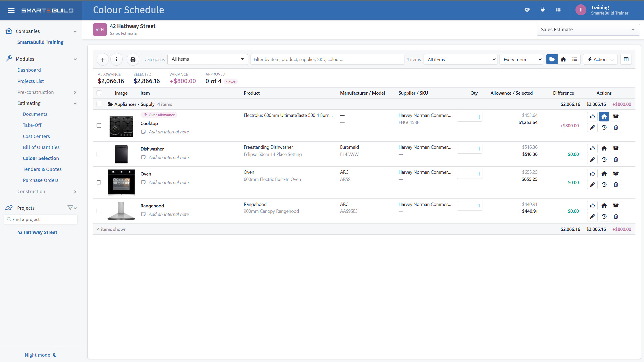
Task: Tick the Appliances - Supply group checkbox
Action: point(99,104)
